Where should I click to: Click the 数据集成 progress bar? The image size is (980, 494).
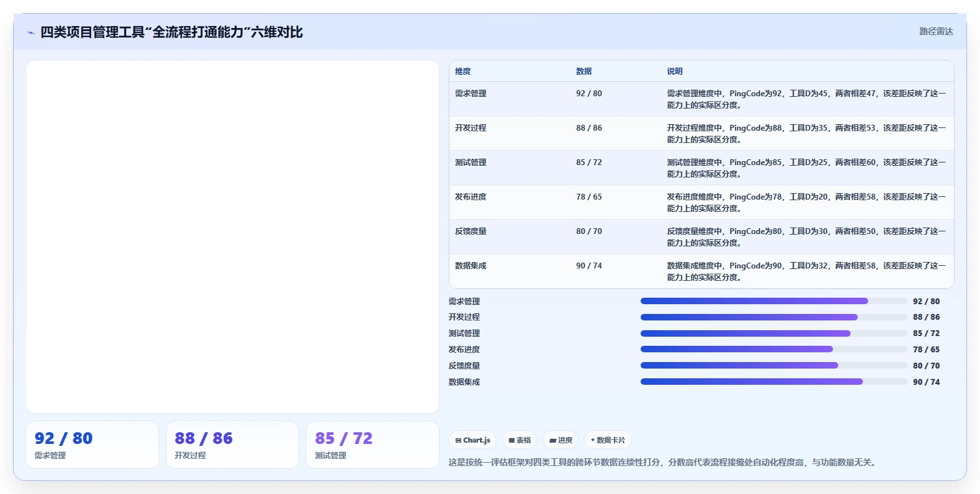(774, 382)
